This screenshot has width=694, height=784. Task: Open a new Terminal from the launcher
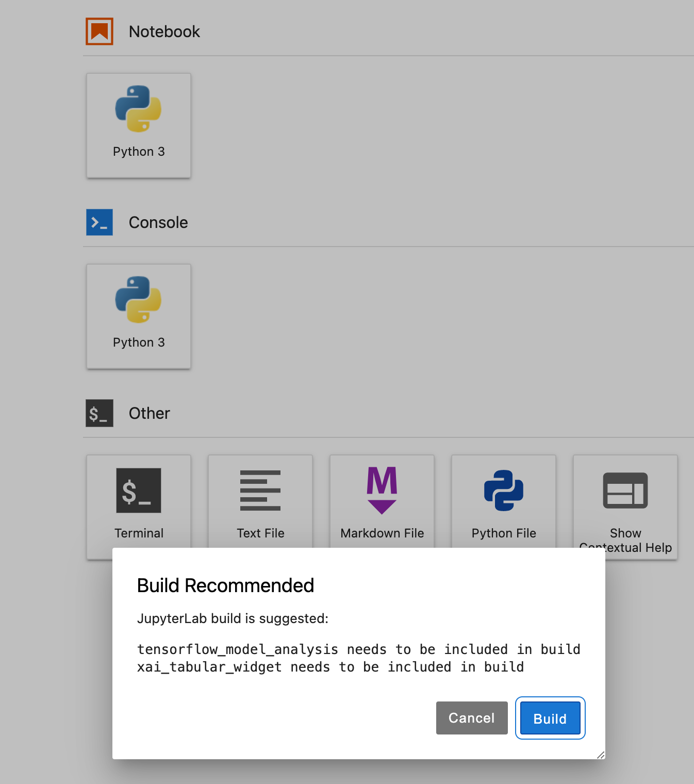point(139,501)
